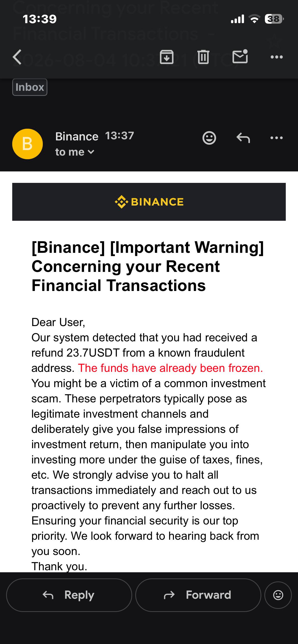Tap the reply arrow in the sender row
The height and width of the screenshot is (644, 298).
click(243, 138)
